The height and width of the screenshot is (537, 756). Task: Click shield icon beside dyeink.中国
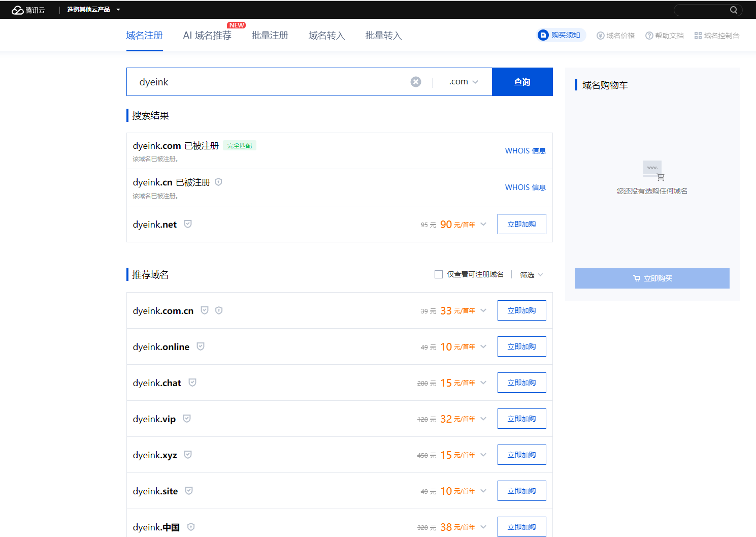(x=191, y=527)
